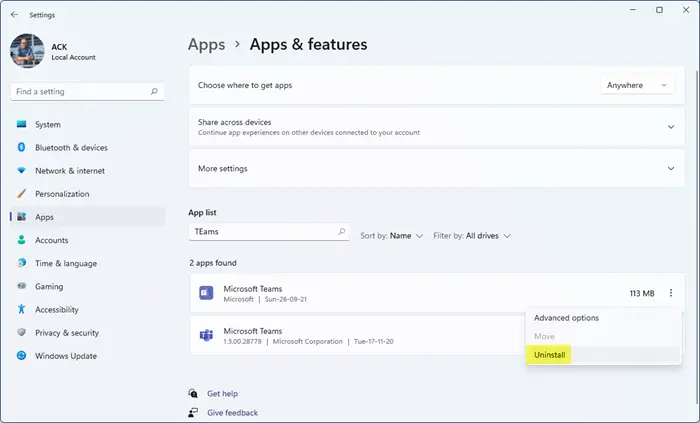Open Privacy & security category

[x=88, y=333]
